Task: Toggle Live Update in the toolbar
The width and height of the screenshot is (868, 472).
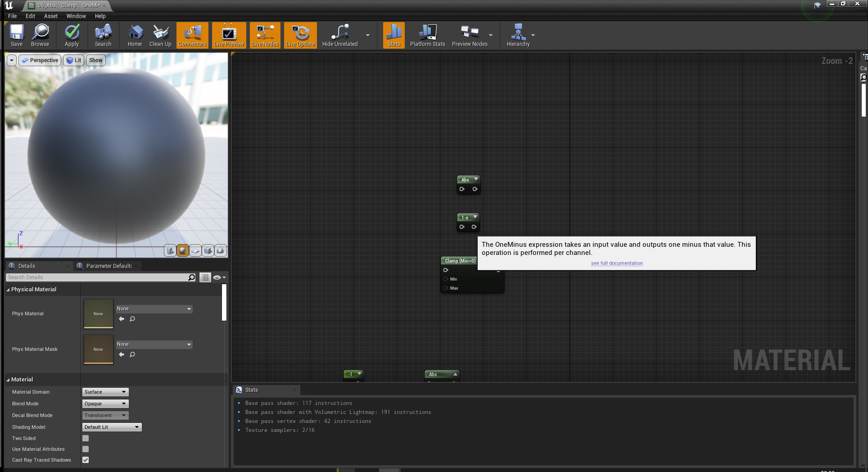Action: click(300, 35)
